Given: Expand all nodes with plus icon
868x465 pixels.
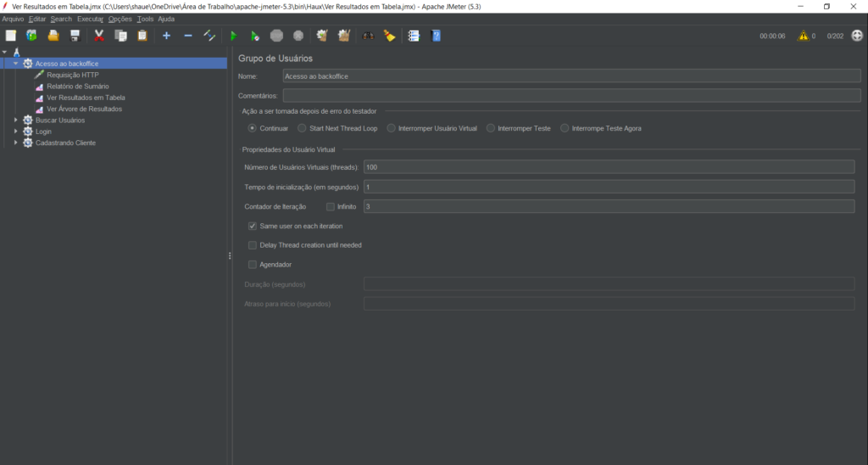Looking at the screenshot, I should [x=166, y=36].
